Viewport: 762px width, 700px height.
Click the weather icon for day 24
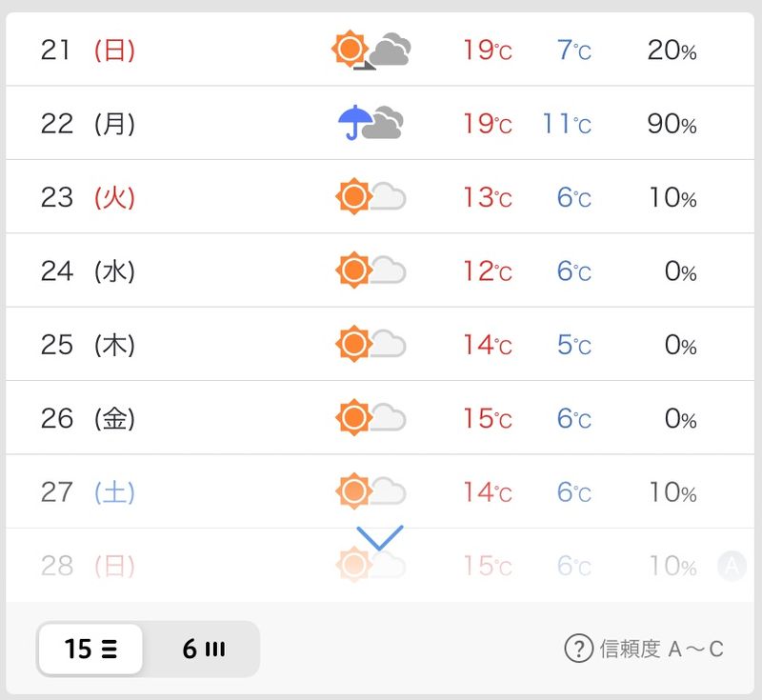(x=371, y=270)
